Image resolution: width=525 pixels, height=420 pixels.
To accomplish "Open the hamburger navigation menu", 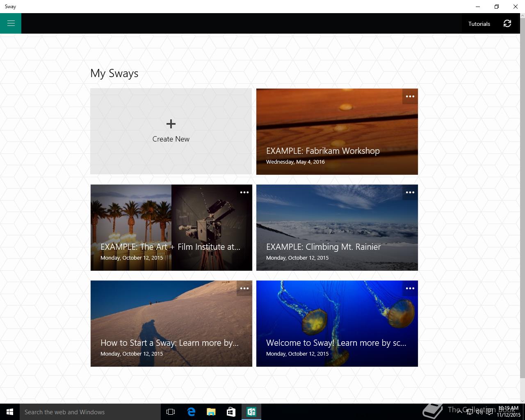I will click(11, 23).
